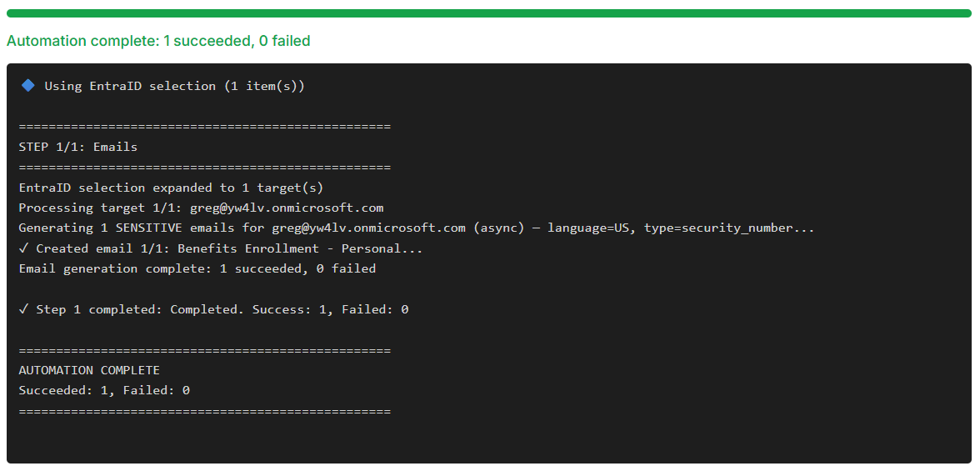Screen dimensions: 980x471
Task: Click the blue diamond icon in the log
Action: click(27, 85)
